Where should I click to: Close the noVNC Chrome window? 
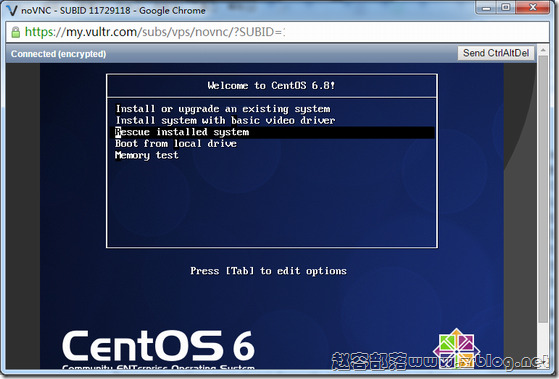533,7
